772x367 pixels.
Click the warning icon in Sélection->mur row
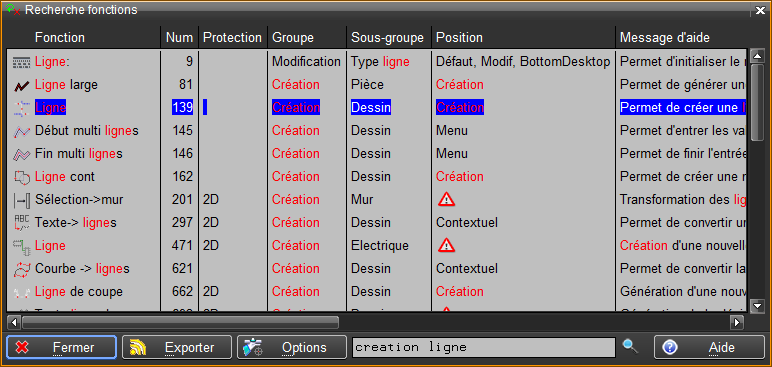(x=446, y=200)
